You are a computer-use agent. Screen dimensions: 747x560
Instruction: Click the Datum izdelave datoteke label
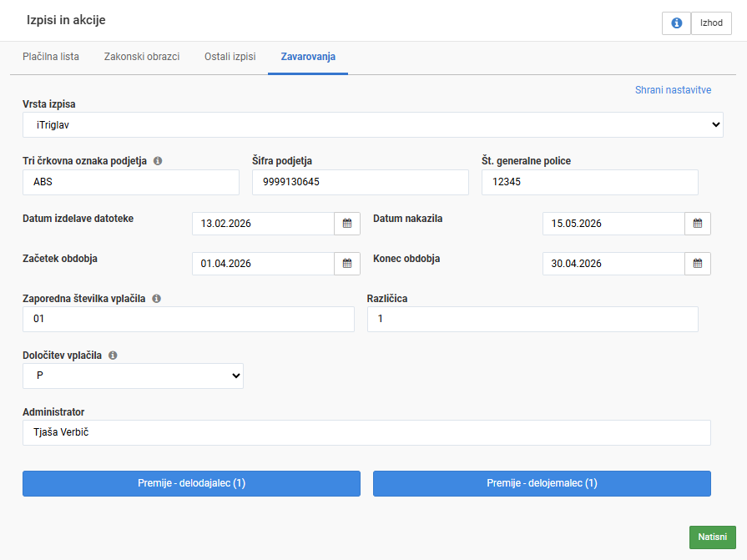tap(78, 219)
